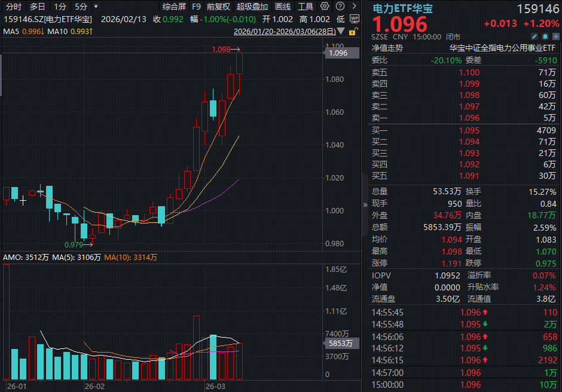562x392 pixels.
Task: Click date range 2026/01/20-2026/03/06 text
Action: 284,31
